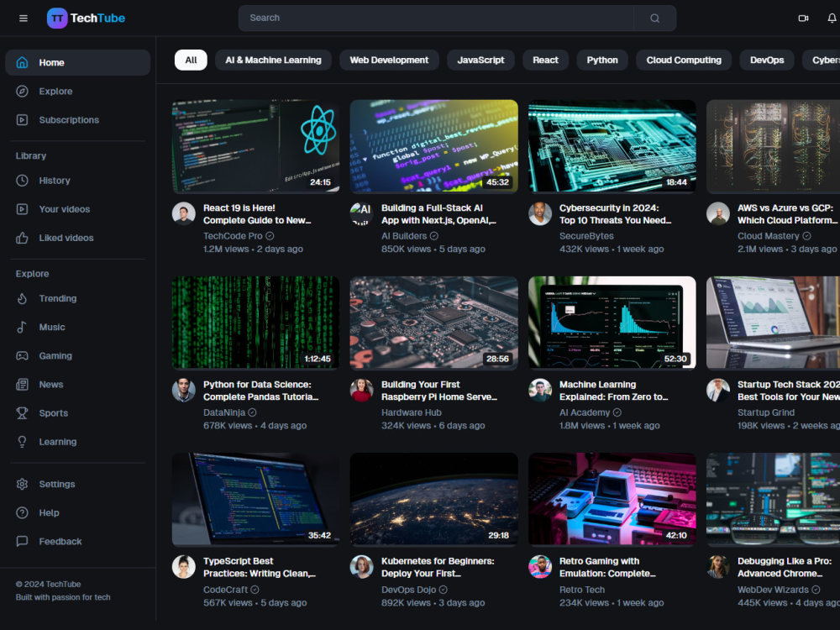Click the DevOps Dojo channel avatar
This screenshot has width=840, height=630.
point(361,567)
